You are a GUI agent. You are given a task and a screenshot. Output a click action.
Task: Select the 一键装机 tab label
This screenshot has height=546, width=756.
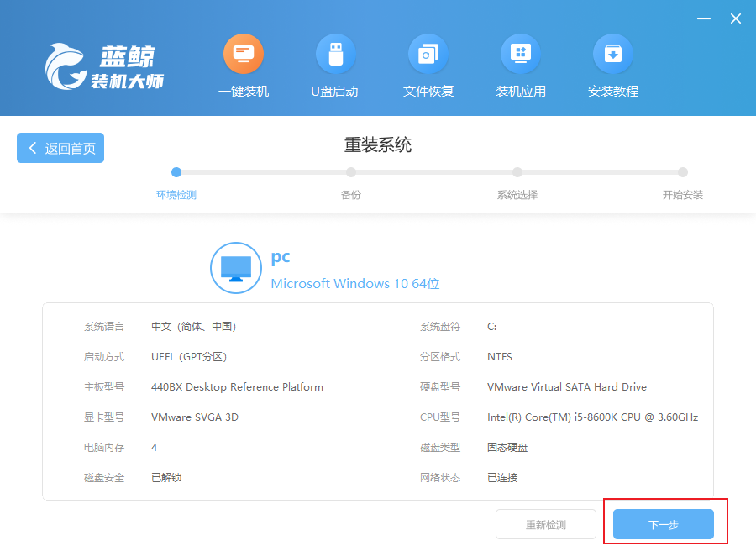(244, 91)
